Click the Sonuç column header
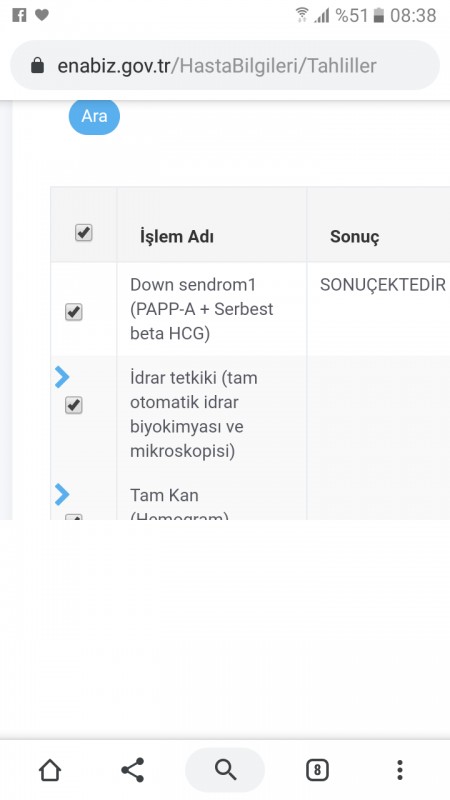450x800 pixels. pyautogui.click(x=355, y=236)
